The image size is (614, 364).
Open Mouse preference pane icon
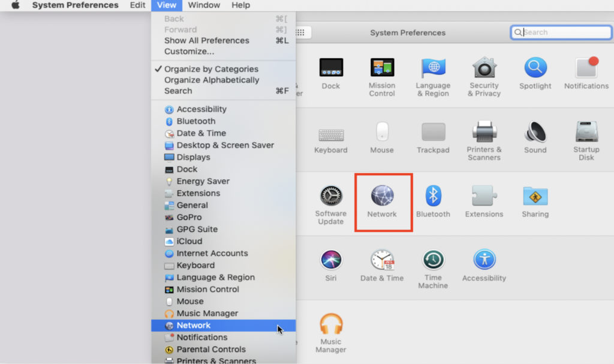click(382, 131)
